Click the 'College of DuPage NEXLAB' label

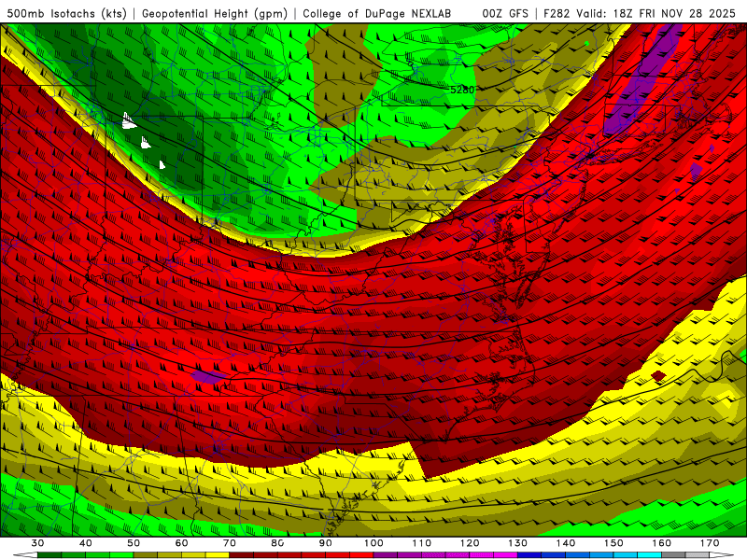pyautogui.click(x=376, y=13)
